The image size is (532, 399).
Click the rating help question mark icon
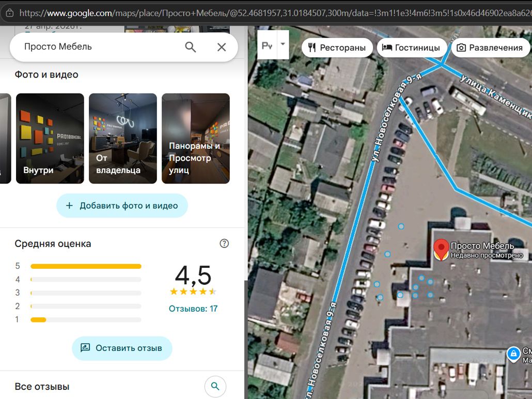[x=224, y=243]
